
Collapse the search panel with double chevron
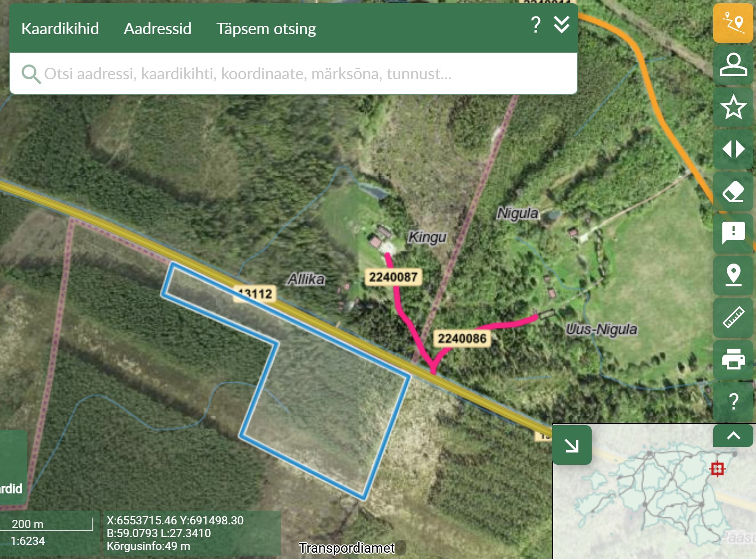(x=562, y=25)
